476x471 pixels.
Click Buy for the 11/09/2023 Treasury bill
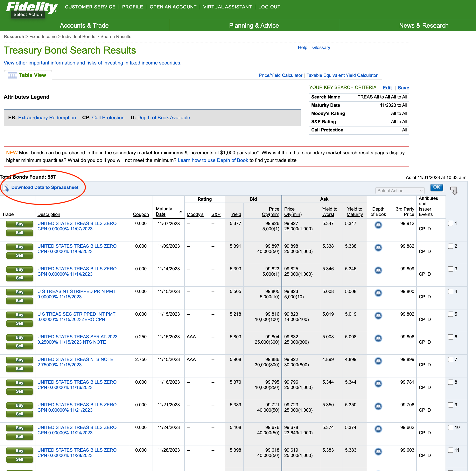(20, 247)
